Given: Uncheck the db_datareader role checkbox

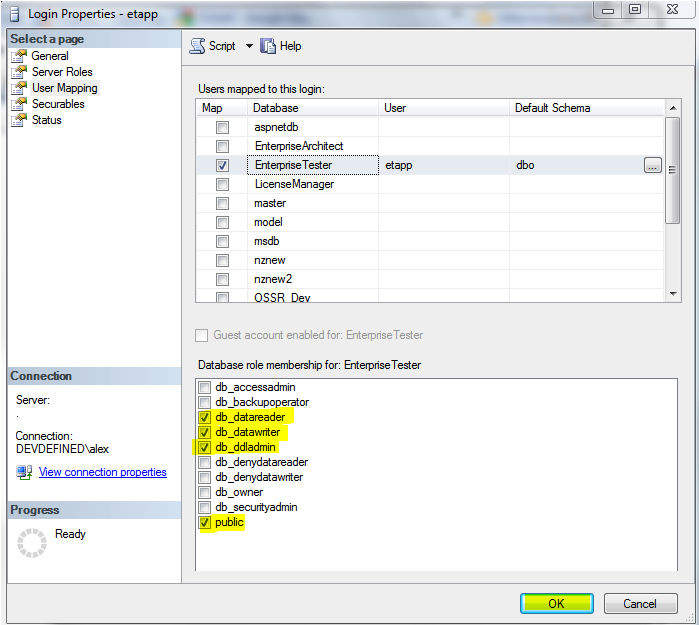Looking at the screenshot, I should tap(205, 417).
